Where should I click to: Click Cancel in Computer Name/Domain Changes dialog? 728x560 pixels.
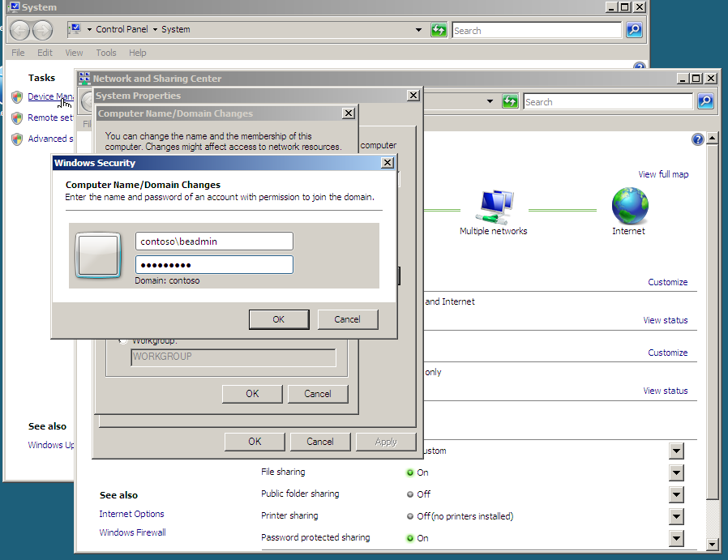point(318,394)
